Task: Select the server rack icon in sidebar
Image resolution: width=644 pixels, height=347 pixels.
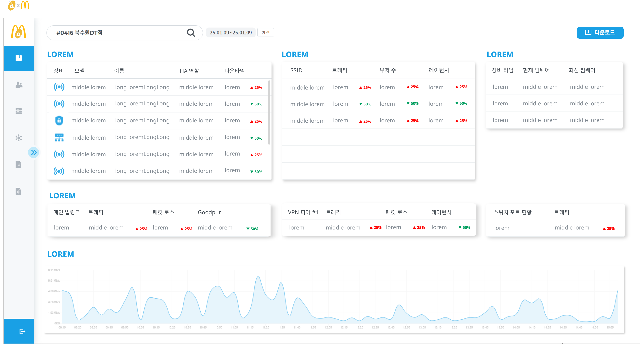Action: pyautogui.click(x=19, y=111)
